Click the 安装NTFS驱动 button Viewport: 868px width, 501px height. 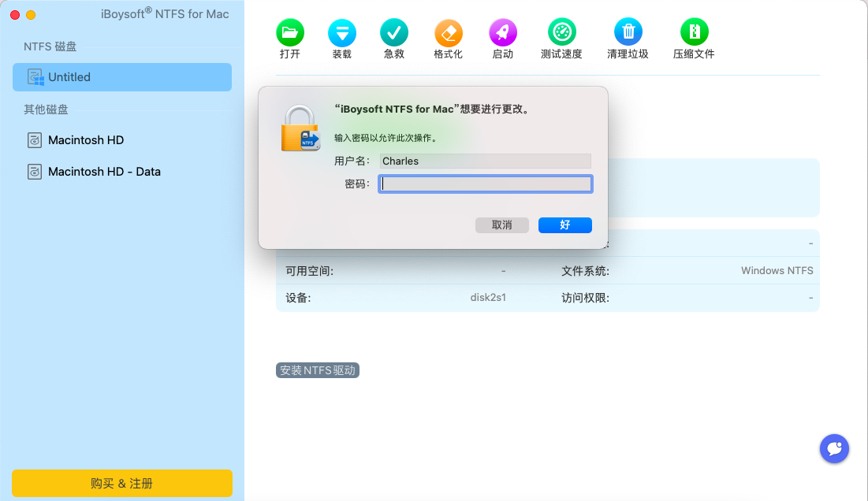[317, 369]
